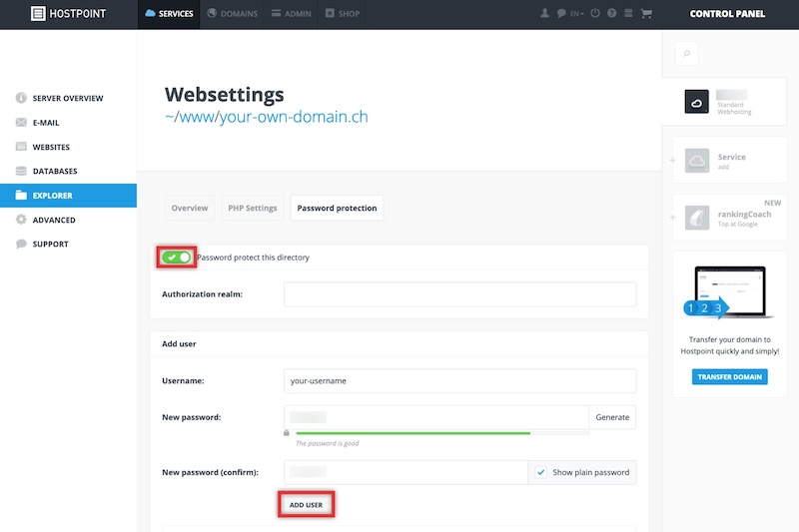Open the shopping cart icon
The height and width of the screenshot is (532, 799).
(646, 13)
